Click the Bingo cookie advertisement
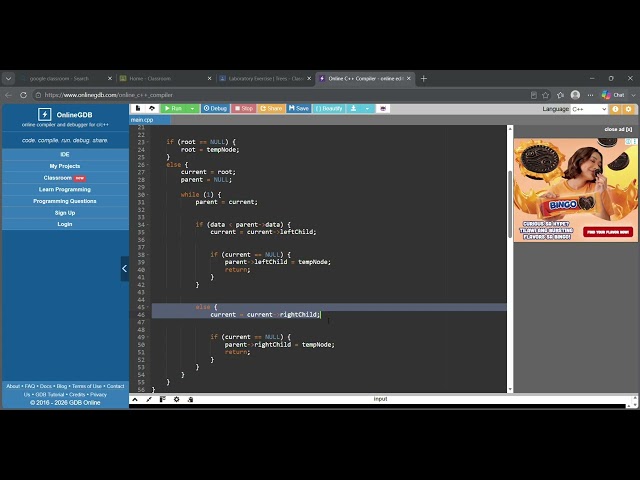This screenshot has width=640, height=480. coord(576,190)
